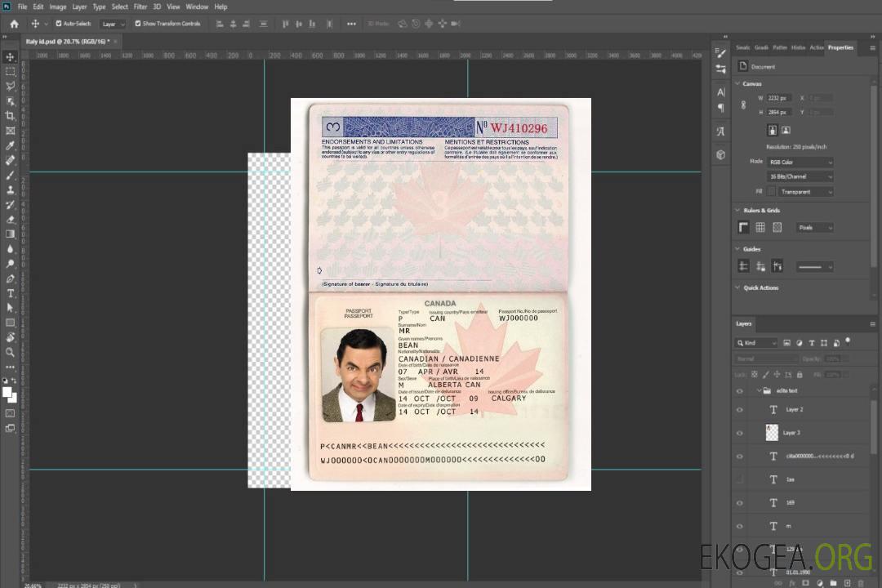Click the link width and height icon
The width and height of the screenshot is (882, 588).
(x=744, y=105)
